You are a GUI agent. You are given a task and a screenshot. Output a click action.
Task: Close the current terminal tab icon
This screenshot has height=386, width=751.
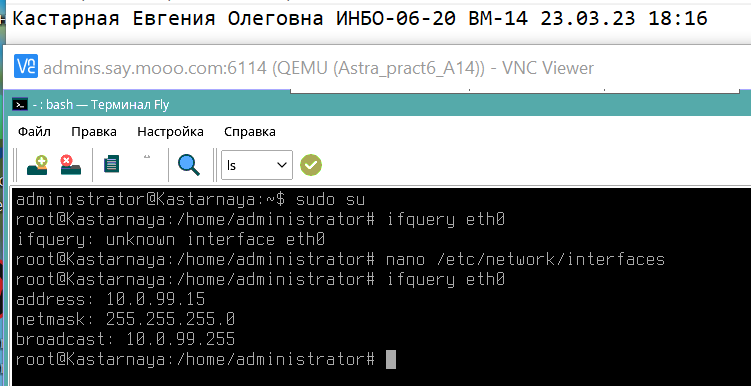(70, 165)
